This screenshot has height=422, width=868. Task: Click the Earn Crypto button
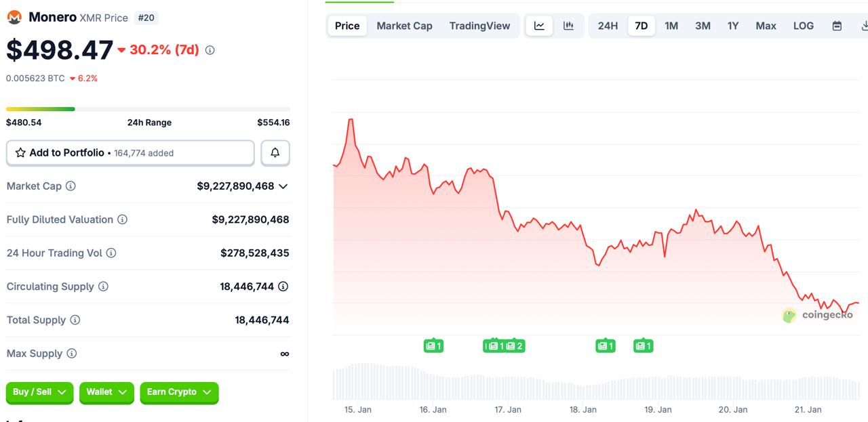tap(179, 393)
